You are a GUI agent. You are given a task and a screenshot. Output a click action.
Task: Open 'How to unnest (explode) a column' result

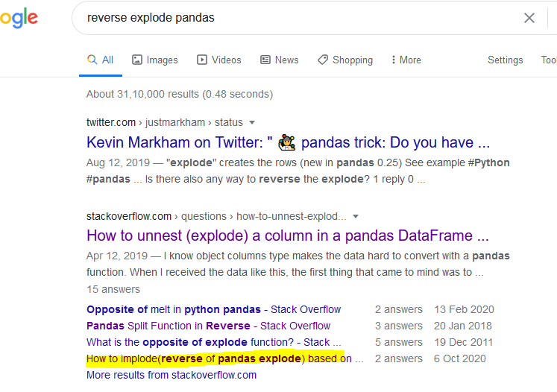[288, 235]
